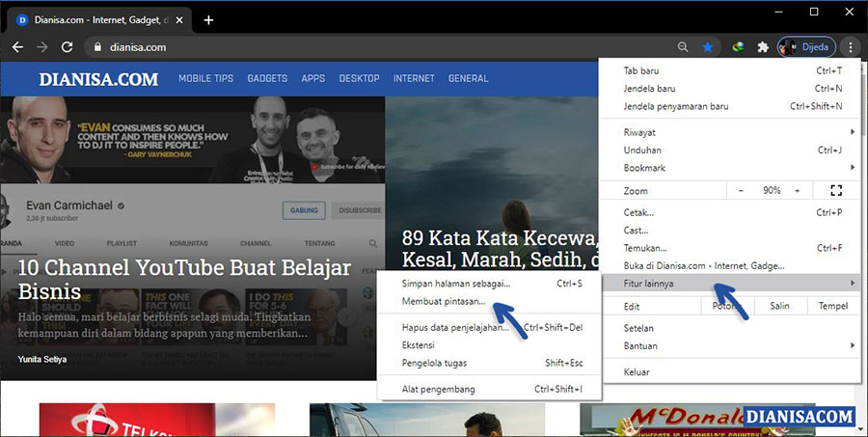Open Ekstensi from the submenu
This screenshot has width=868, height=437.
pos(489,345)
